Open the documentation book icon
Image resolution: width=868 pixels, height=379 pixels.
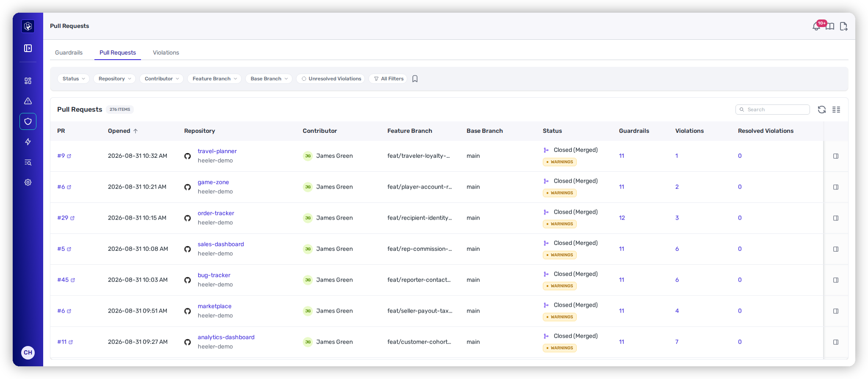[x=830, y=26]
